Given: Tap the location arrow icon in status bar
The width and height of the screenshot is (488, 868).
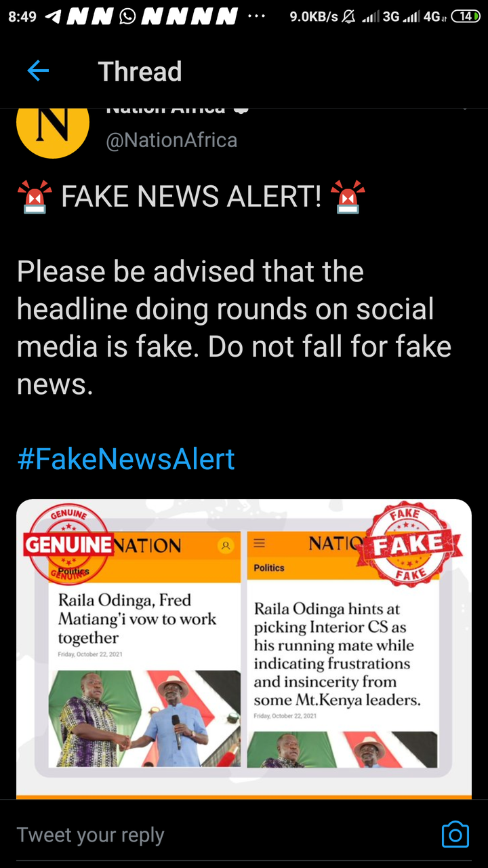Looking at the screenshot, I should point(53,16).
